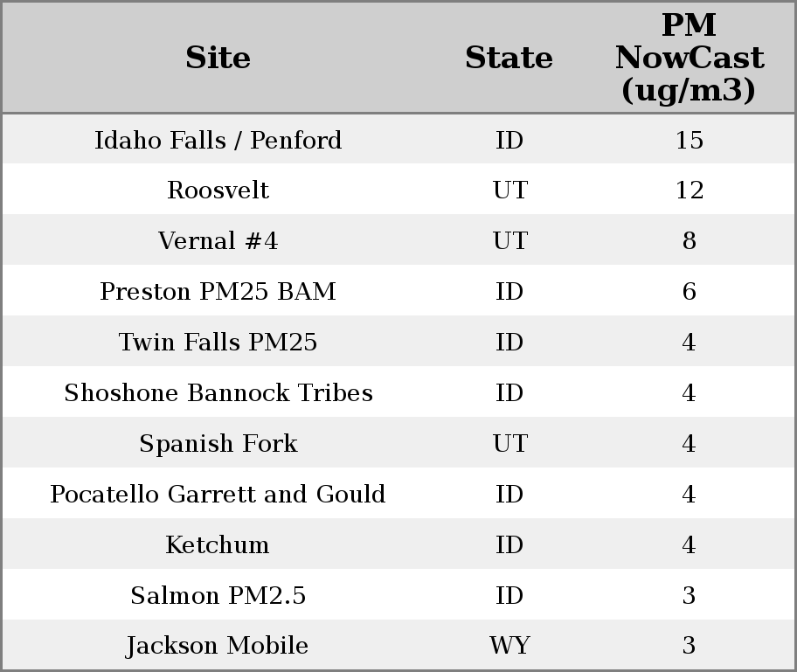The width and height of the screenshot is (797, 672).
Task: Click the PM NowCast (ug/m3) header
Action: (x=689, y=58)
